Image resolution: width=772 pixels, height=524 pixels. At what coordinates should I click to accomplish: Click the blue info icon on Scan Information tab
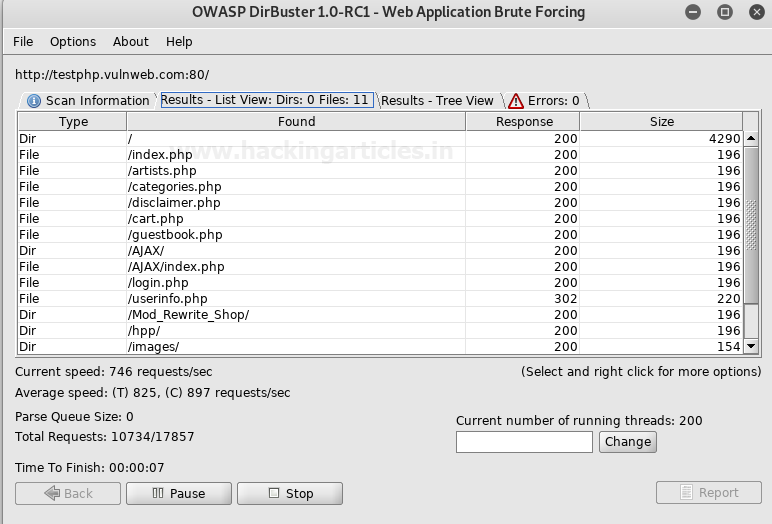(33, 101)
